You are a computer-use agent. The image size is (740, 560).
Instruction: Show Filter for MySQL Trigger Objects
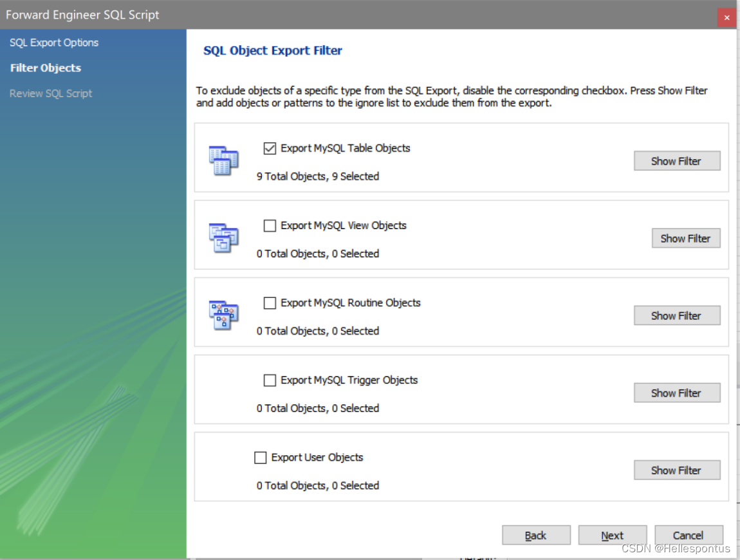pyautogui.click(x=677, y=393)
